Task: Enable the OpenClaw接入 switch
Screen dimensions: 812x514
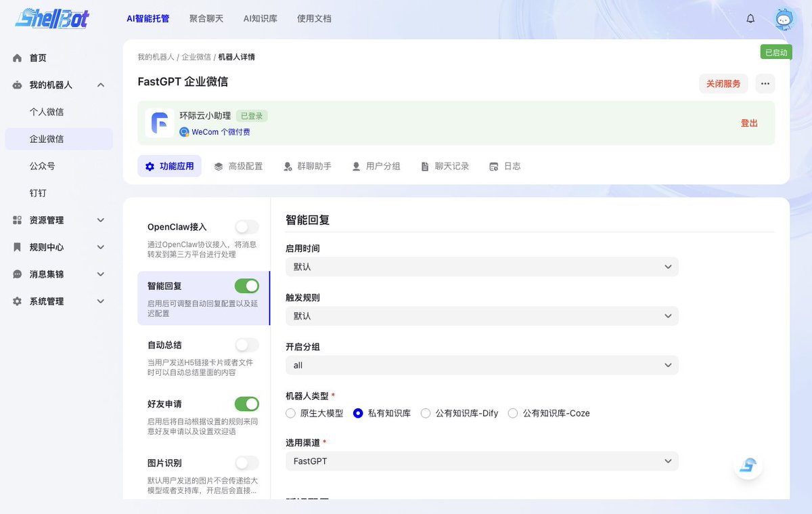Action: [x=247, y=227]
